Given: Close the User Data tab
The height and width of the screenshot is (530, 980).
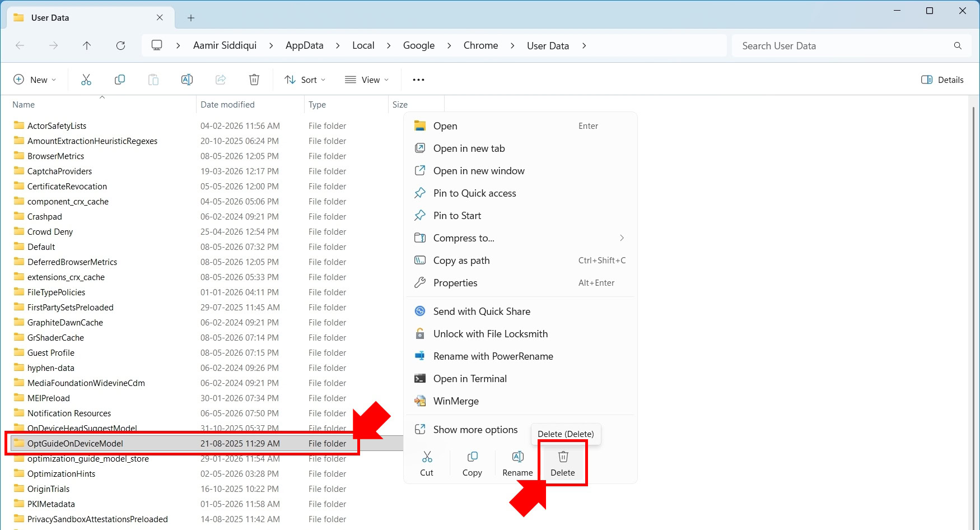Looking at the screenshot, I should tap(160, 17).
